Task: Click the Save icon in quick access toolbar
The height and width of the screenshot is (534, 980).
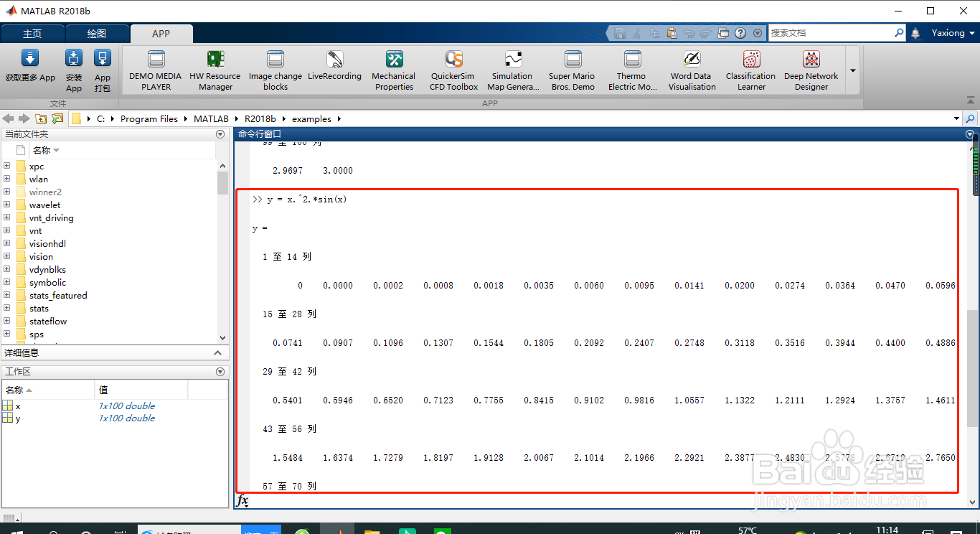Action: tap(620, 33)
